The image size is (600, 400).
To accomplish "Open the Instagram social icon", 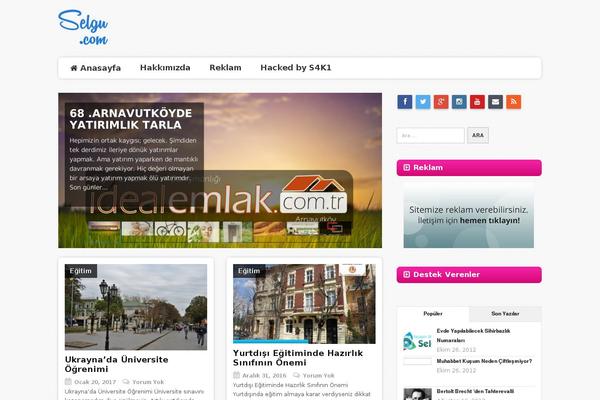I will 459,102.
